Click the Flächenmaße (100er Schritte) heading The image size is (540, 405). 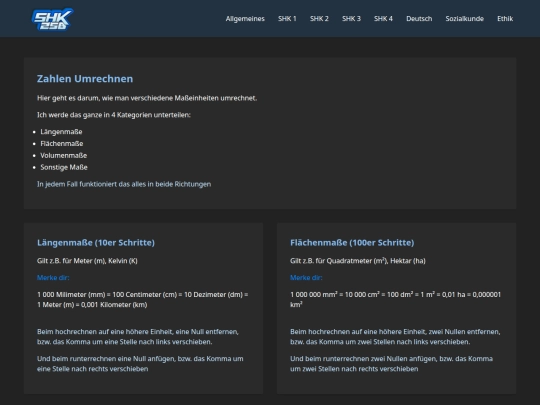(x=352, y=242)
